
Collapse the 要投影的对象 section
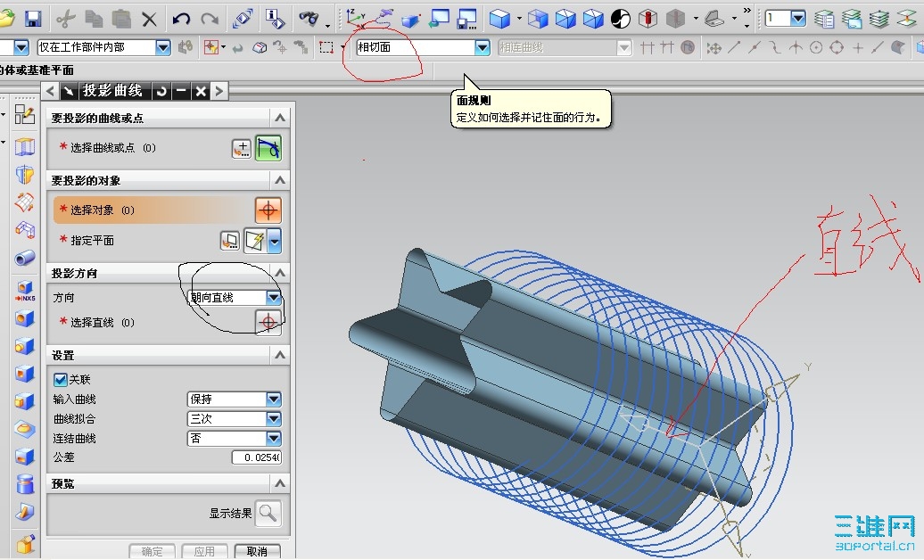(280, 180)
